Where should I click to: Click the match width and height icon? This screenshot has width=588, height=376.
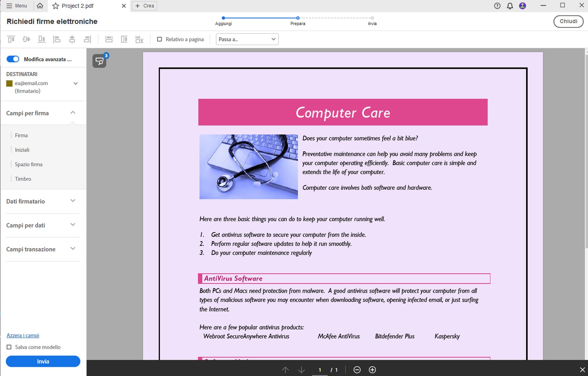(139, 39)
